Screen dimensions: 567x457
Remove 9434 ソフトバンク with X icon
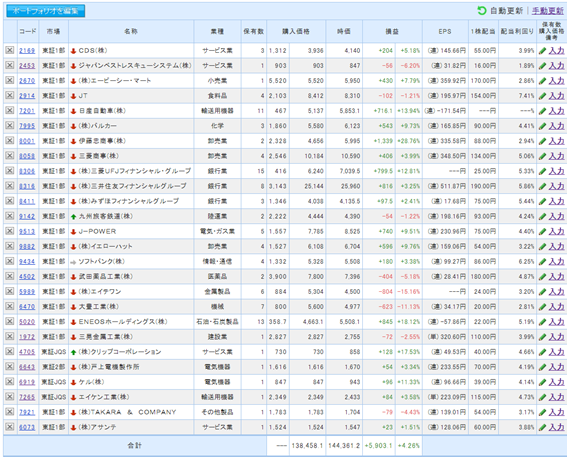[10, 261]
